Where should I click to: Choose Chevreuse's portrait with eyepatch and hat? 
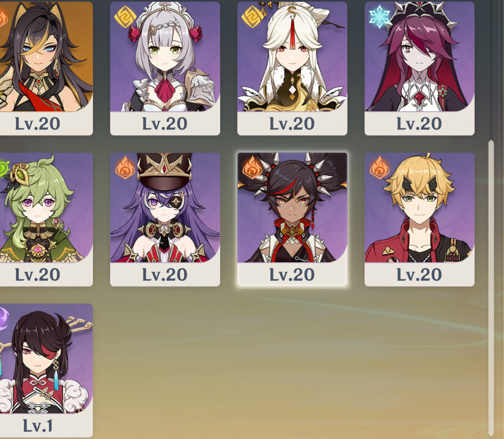coord(165,208)
